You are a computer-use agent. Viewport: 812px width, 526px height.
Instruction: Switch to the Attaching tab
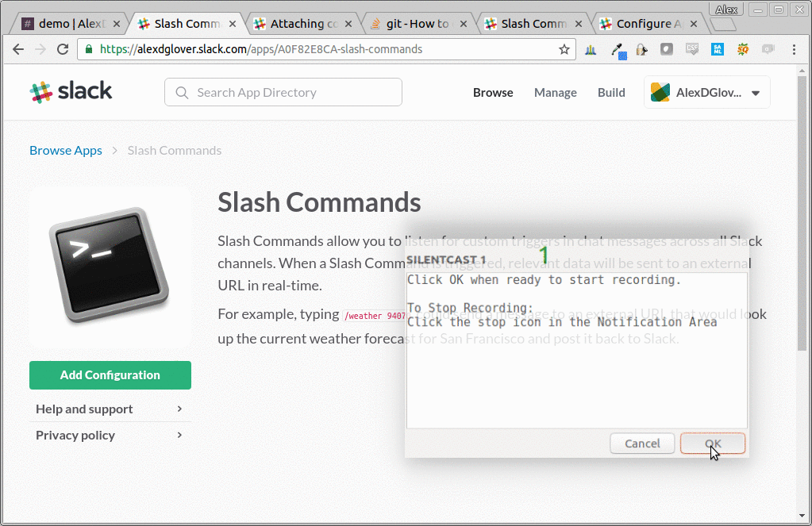[303, 24]
